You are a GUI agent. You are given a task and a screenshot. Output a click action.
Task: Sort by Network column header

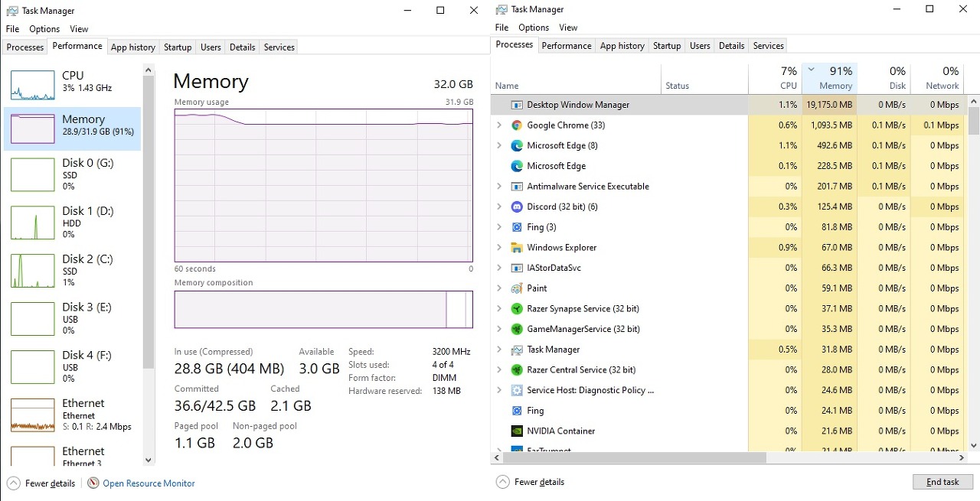pos(936,78)
